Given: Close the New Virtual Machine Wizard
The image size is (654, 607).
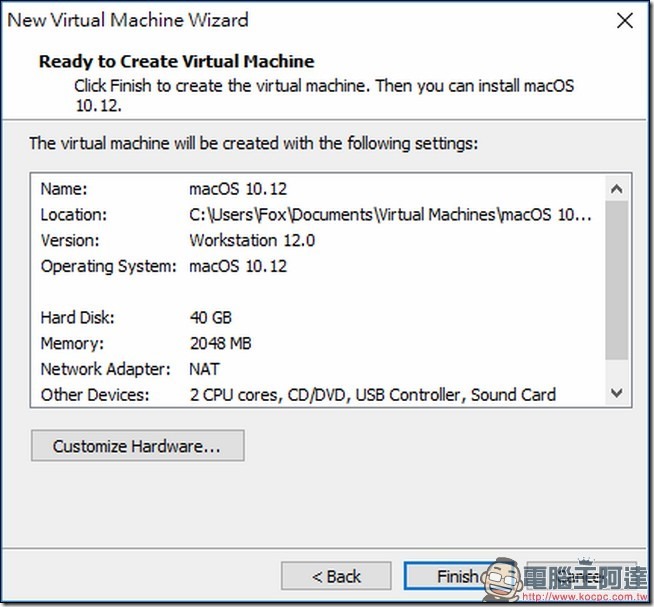Looking at the screenshot, I should [625, 20].
